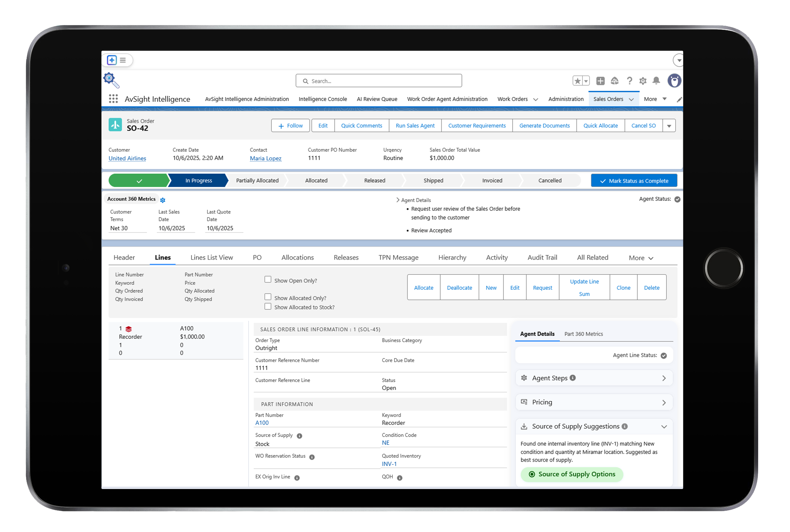Open more actions dropdown beside Cancel SO
This screenshot has height=532, width=790.
tap(669, 126)
